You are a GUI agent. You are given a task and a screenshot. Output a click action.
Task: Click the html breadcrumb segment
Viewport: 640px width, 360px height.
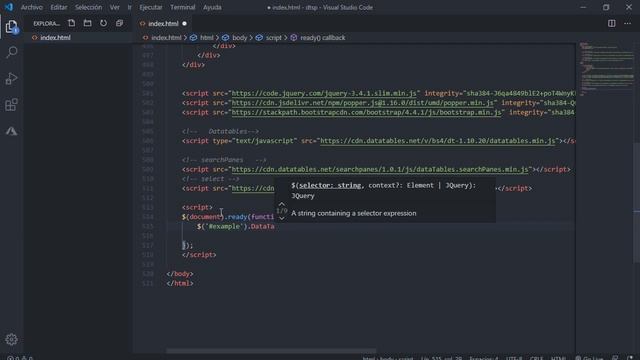tap(207, 38)
